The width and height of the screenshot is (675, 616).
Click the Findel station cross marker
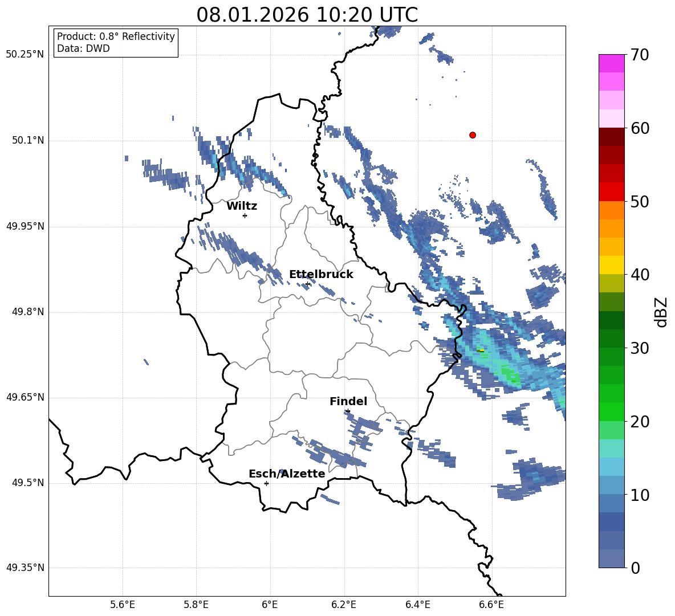point(348,411)
